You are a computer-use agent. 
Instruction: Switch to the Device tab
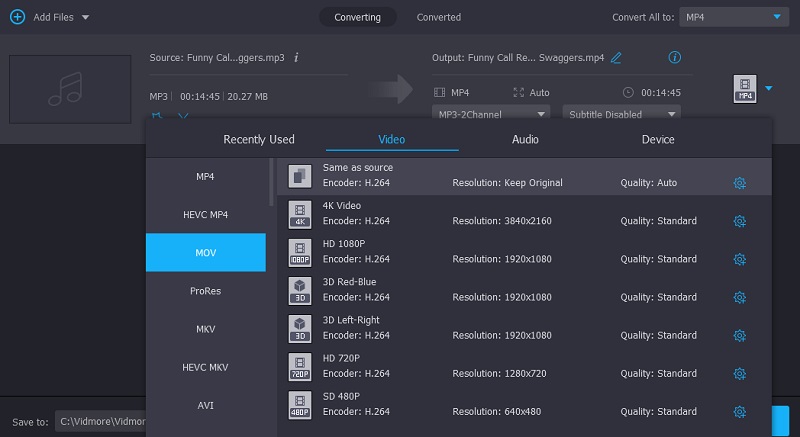tap(657, 139)
